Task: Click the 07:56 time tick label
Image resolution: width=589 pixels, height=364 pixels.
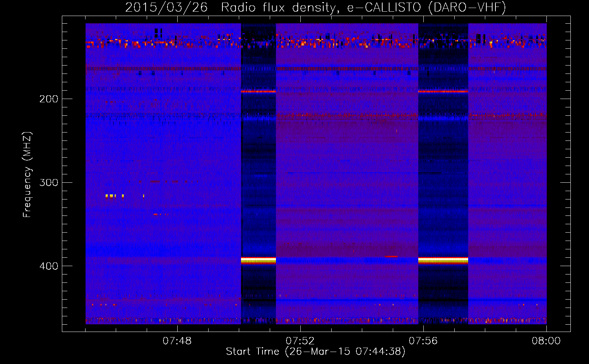Action: (423, 341)
